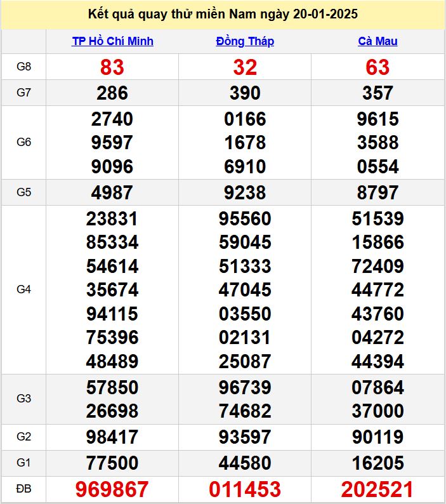Click the G4 number 51539
The image size is (446, 504).
click(377, 218)
